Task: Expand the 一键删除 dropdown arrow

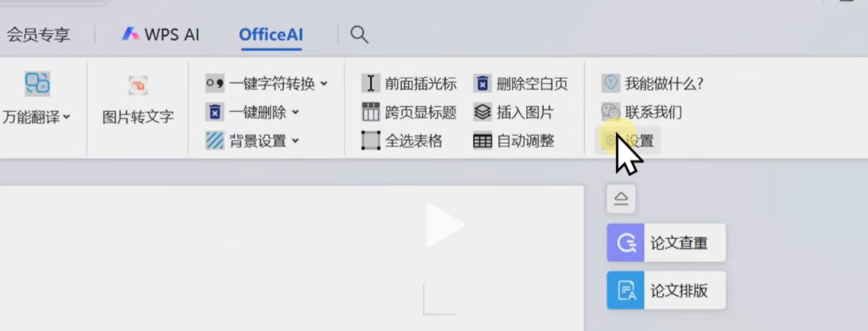Action: click(x=295, y=112)
